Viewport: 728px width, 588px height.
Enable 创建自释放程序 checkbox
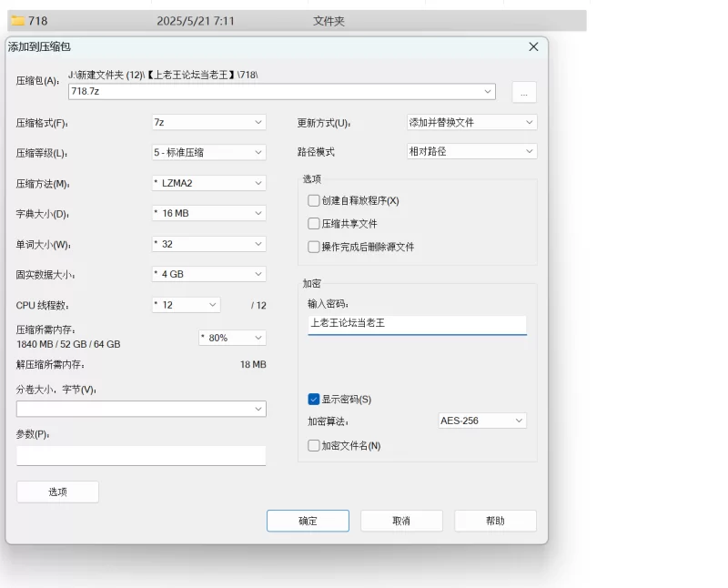(314, 200)
